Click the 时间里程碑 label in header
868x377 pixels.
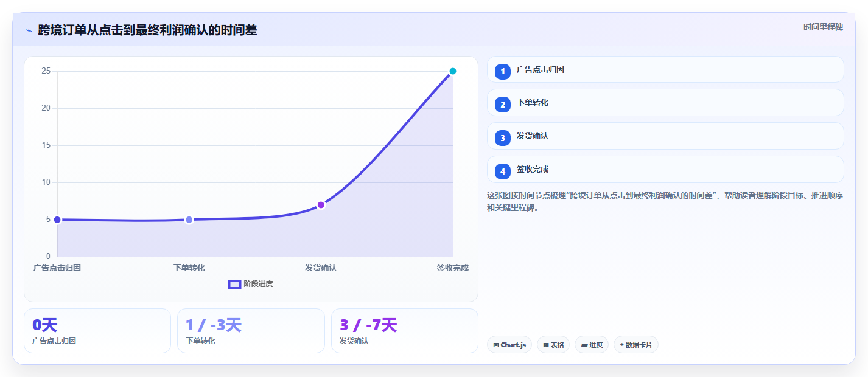pyautogui.click(x=823, y=27)
